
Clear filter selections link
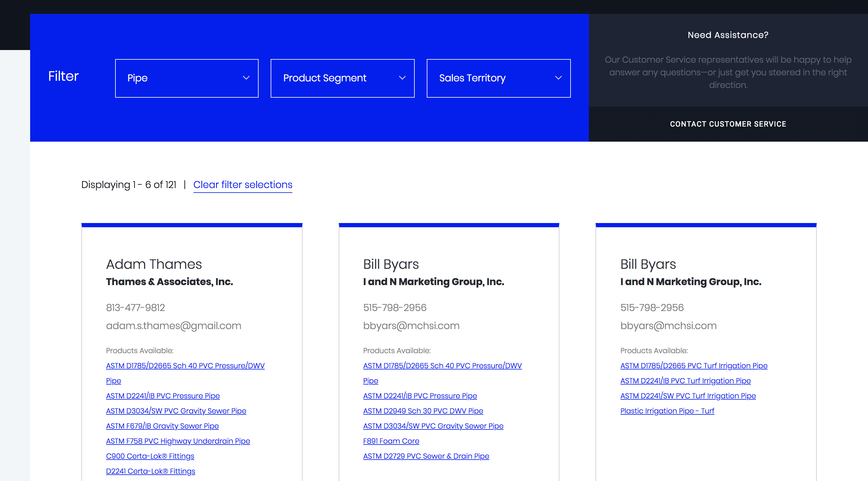point(243,184)
